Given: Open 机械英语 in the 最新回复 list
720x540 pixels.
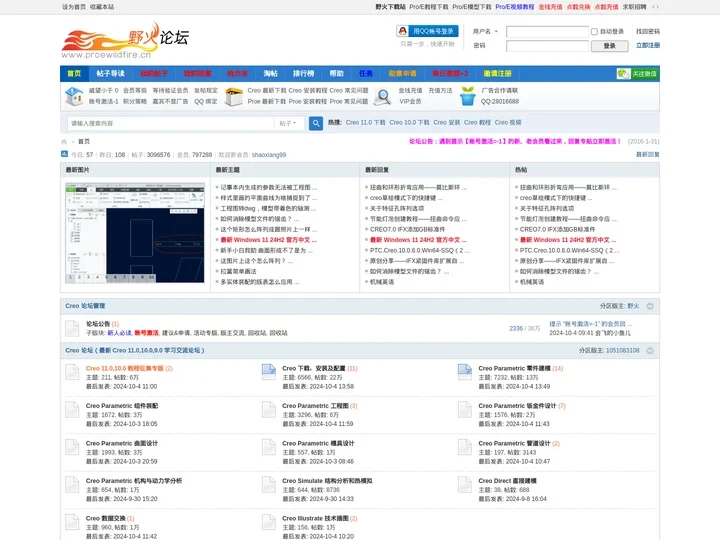Looking at the screenshot, I should [382, 282].
